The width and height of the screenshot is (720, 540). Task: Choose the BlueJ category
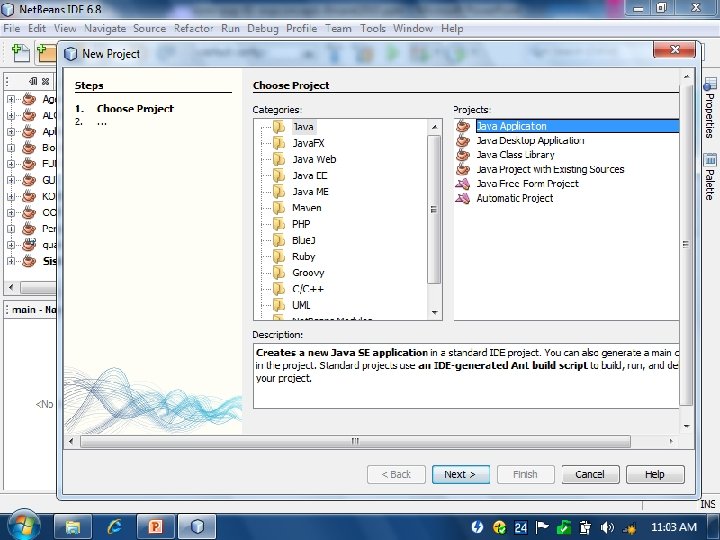(304, 240)
